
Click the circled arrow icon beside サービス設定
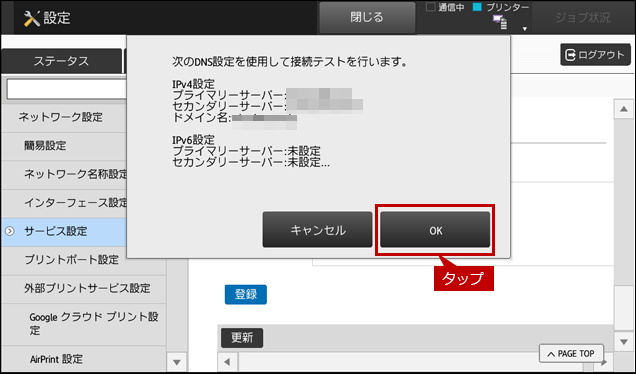[9, 231]
